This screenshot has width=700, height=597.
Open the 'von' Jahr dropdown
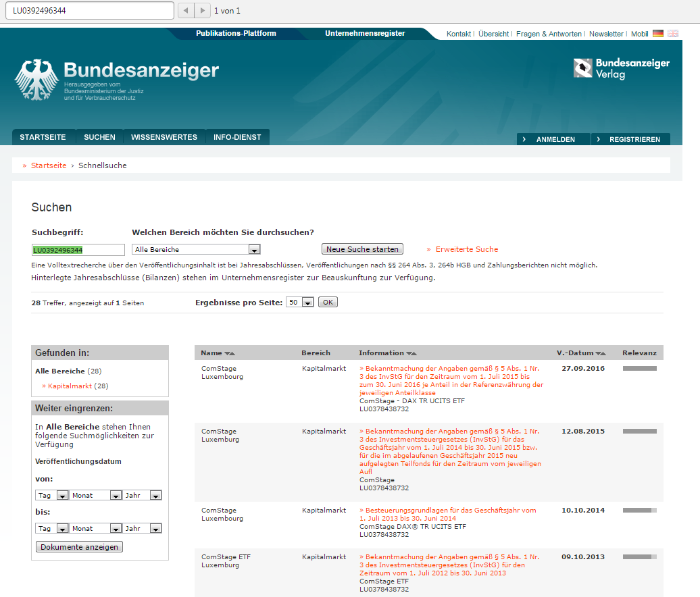pos(141,495)
